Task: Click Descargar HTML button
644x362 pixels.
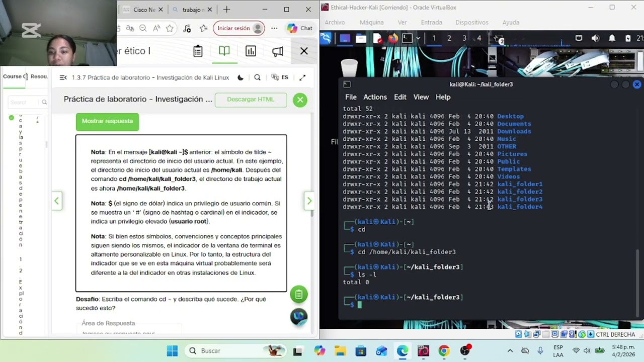Action: 251,100
